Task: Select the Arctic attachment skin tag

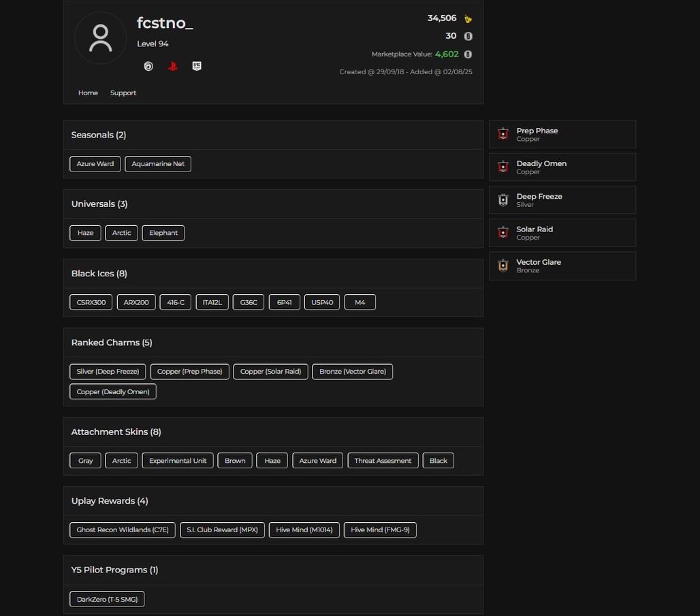Action: point(121,461)
